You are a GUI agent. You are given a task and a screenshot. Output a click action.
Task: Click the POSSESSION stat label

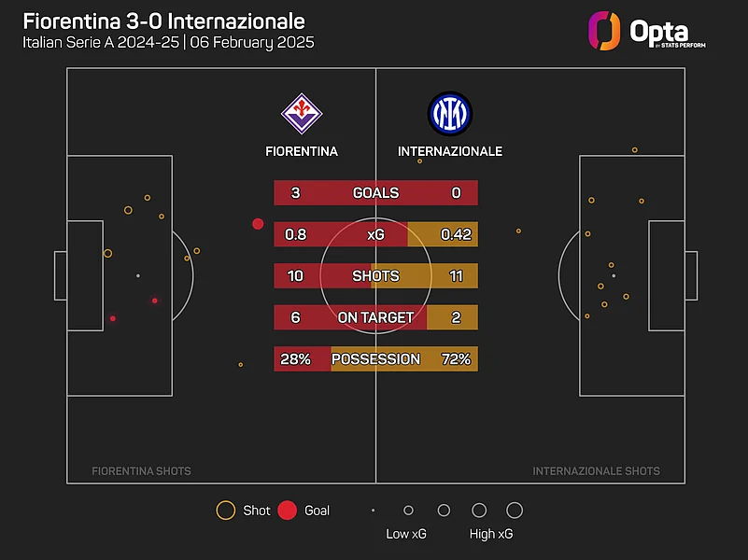tap(375, 358)
